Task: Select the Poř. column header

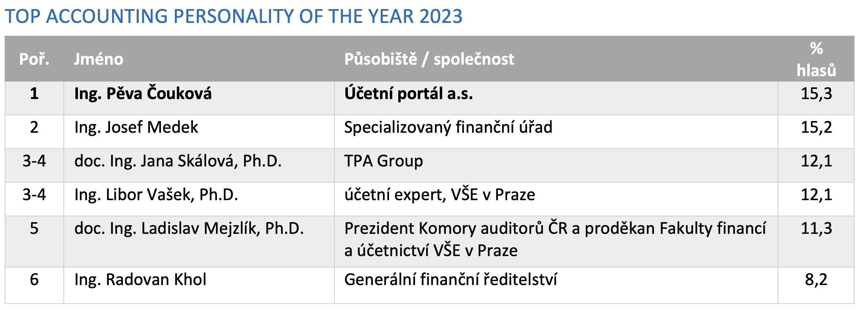Action: coord(34,59)
